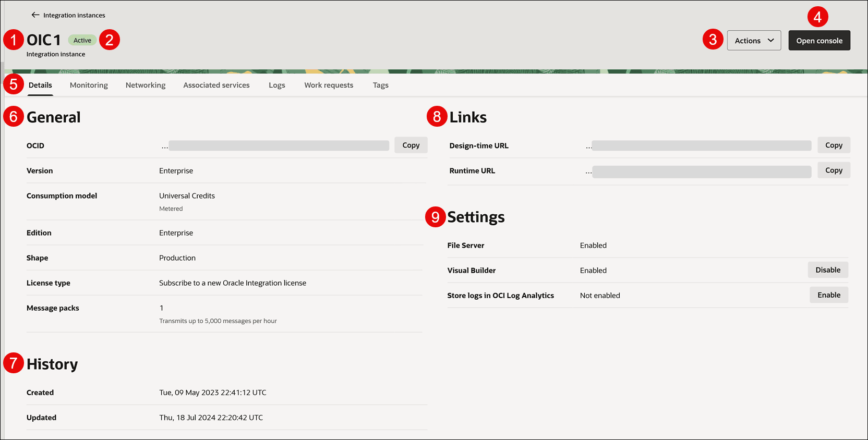
Task: Copy the Runtime URL
Action: click(x=834, y=170)
